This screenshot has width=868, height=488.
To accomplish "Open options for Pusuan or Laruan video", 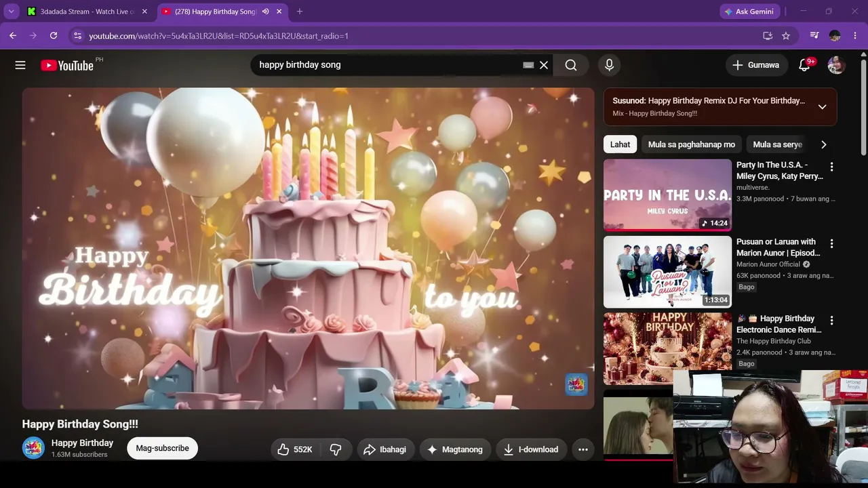I will (x=831, y=243).
